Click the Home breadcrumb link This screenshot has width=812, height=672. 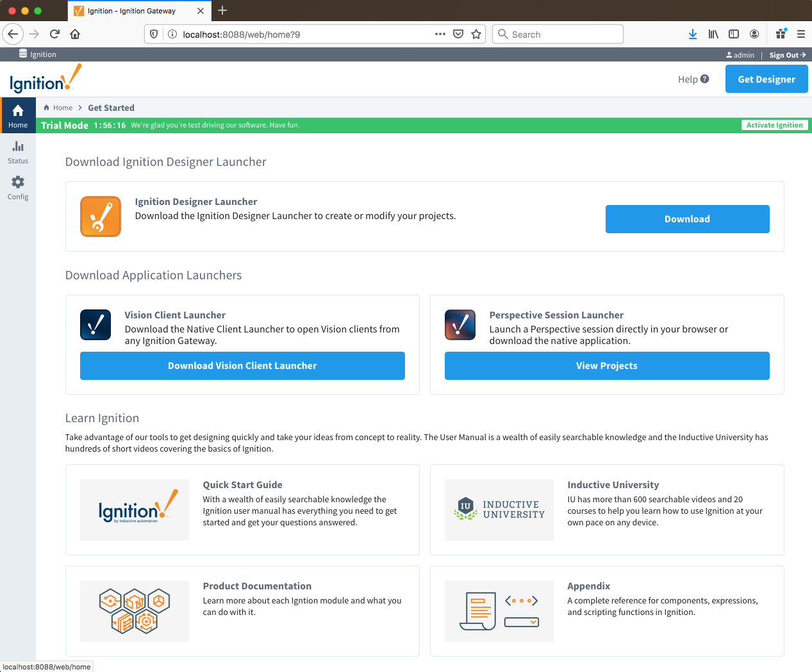pyautogui.click(x=62, y=108)
